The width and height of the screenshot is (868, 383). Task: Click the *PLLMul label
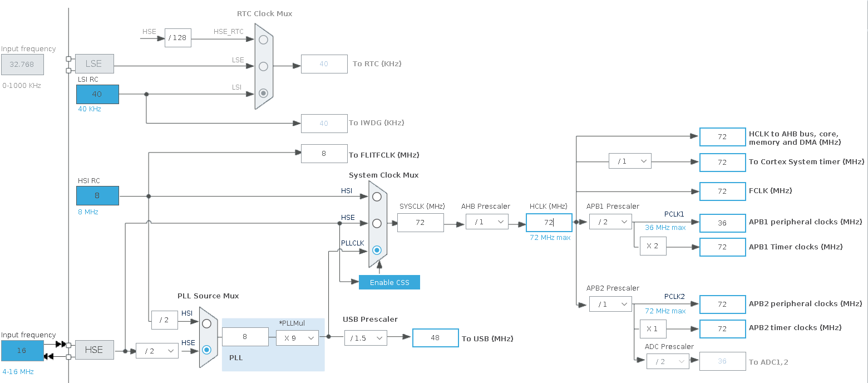(x=292, y=323)
